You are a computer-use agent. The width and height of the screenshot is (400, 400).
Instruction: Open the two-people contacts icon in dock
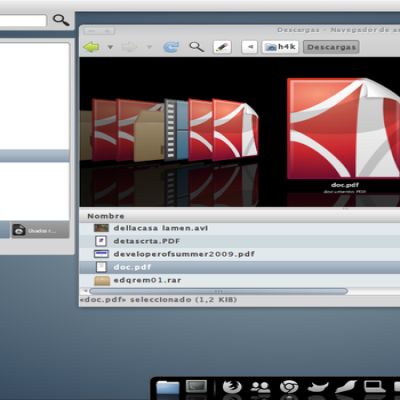[260, 387]
